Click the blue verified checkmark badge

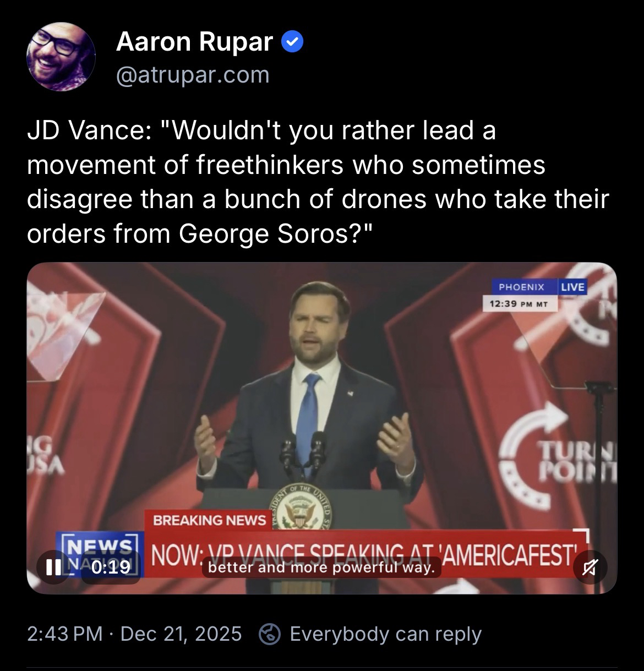coord(292,43)
